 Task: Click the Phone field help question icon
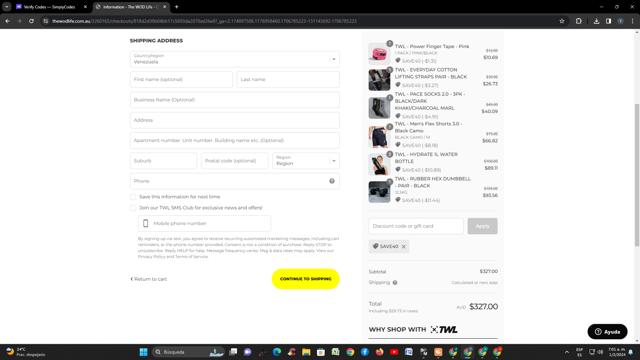[x=332, y=181]
